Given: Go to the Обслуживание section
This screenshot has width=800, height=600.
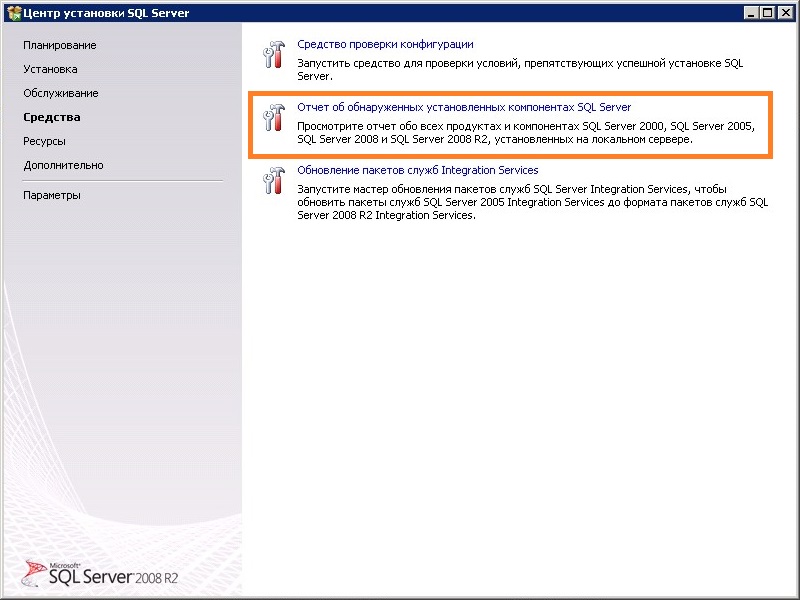Looking at the screenshot, I should tap(61, 93).
